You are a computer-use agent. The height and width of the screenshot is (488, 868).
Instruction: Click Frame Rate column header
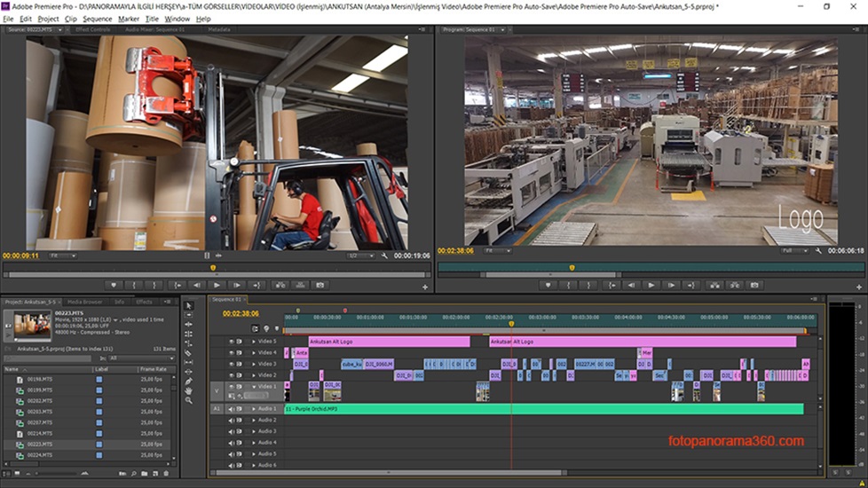(x=154, y=369)
